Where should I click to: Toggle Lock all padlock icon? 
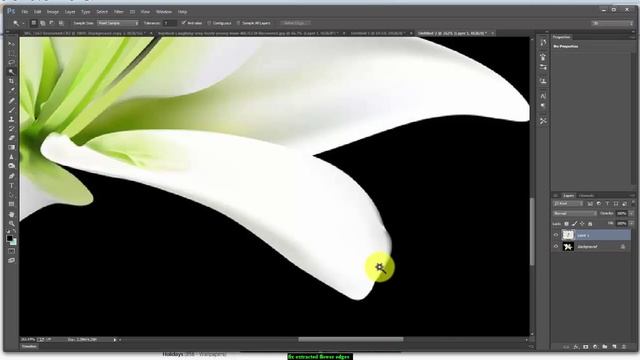point(590,224)
